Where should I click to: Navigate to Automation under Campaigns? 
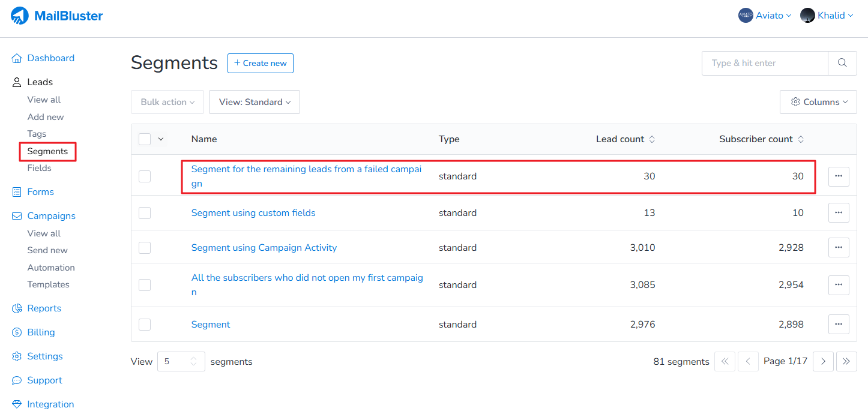point(51,268)
